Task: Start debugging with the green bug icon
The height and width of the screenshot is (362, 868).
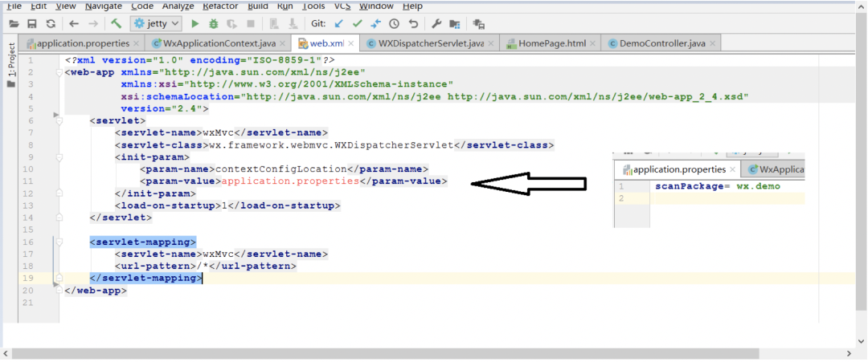Action: click(x=213, y=24)
